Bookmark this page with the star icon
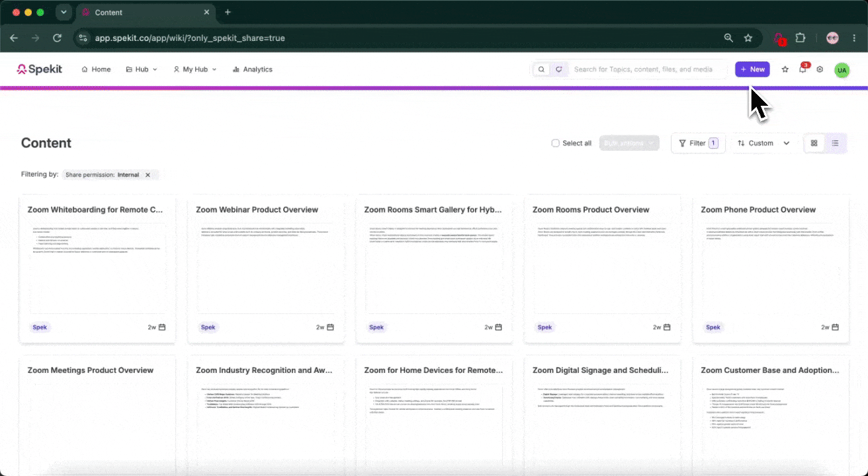The image size is (868, 476). coord(748,38)
